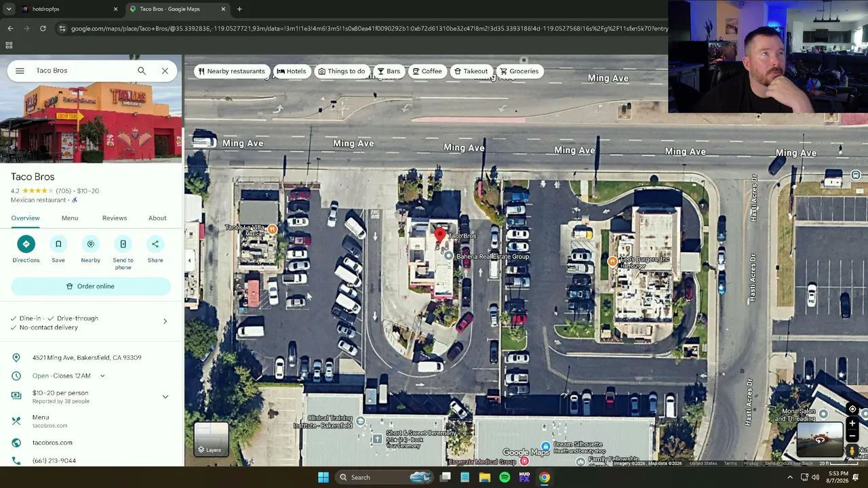
Task: Click the Street View Pegman icon
Action: coord(852,451)
